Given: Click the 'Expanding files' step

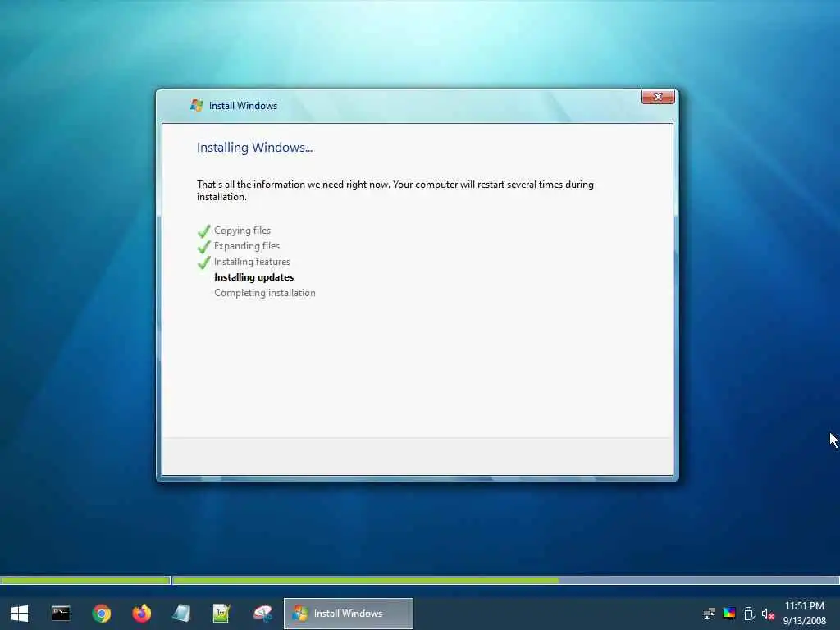Looking at the screenshot, I should click(247, 246).
